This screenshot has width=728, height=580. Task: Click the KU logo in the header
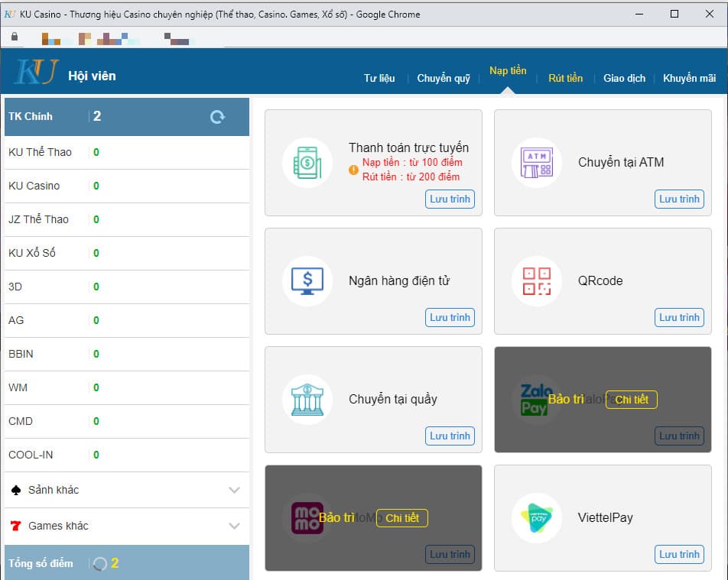click(x=36, y=73)
